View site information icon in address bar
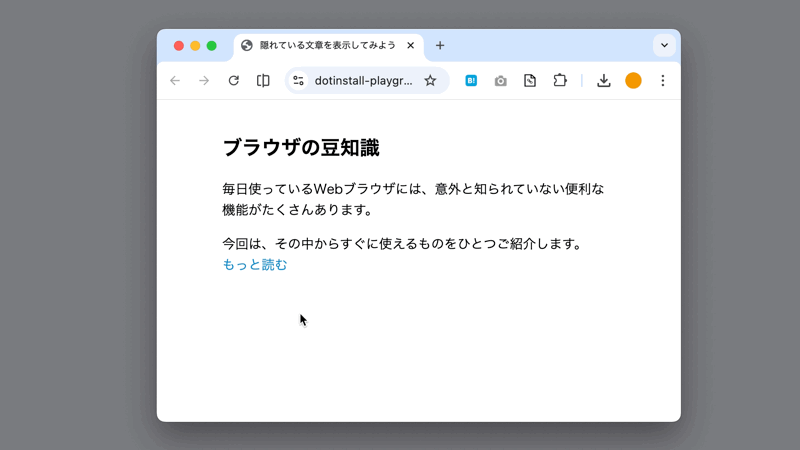The height and width of the screenshot is (450, 800). pos(298,81)
